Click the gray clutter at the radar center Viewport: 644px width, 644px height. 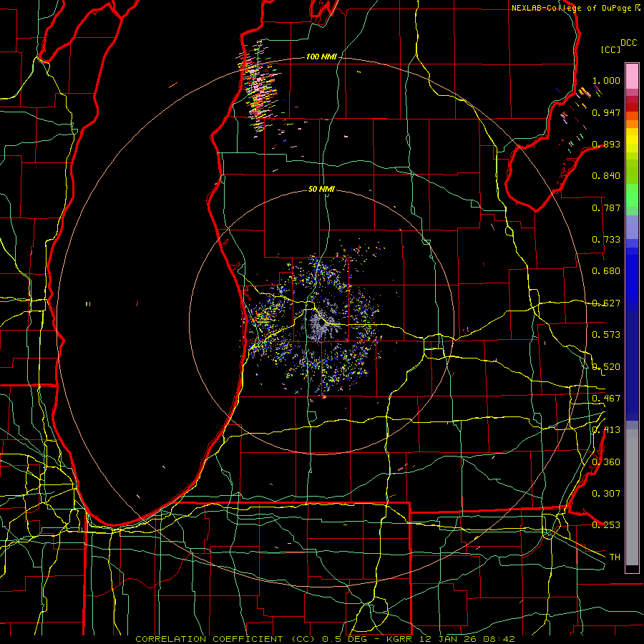[321, 324]
